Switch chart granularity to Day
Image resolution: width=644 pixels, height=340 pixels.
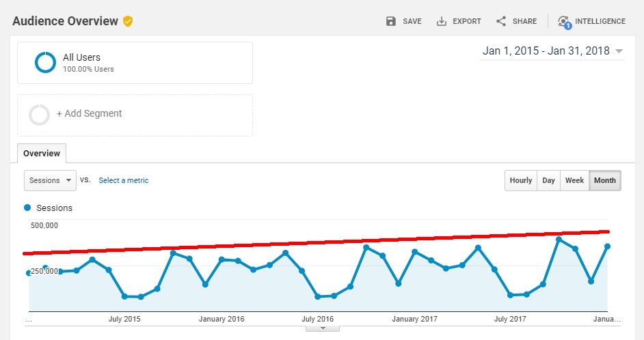(548, 180)
